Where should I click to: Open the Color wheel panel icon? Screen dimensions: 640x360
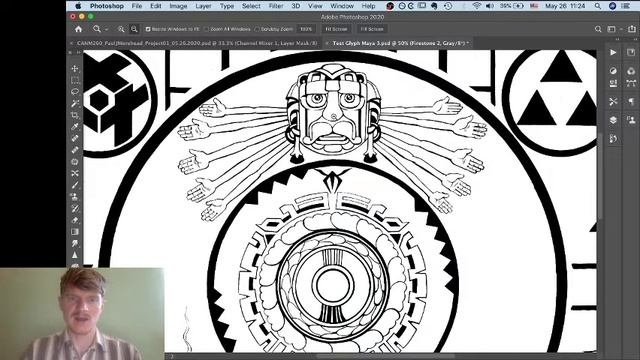pyautogui.click(x=631, y=71)
